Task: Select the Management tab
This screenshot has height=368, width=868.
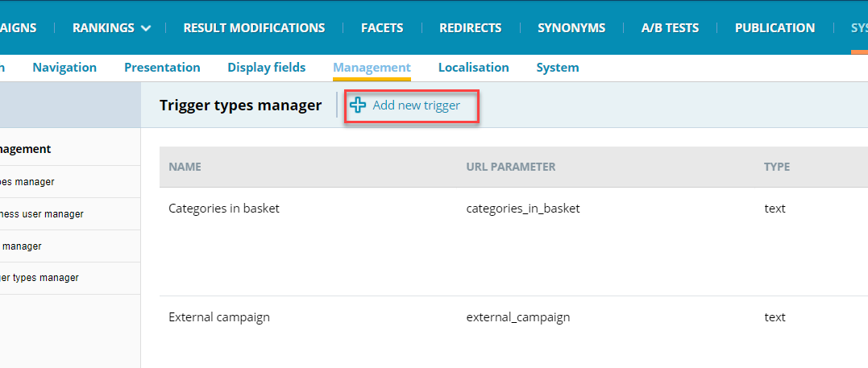Action: click(372, 68)
